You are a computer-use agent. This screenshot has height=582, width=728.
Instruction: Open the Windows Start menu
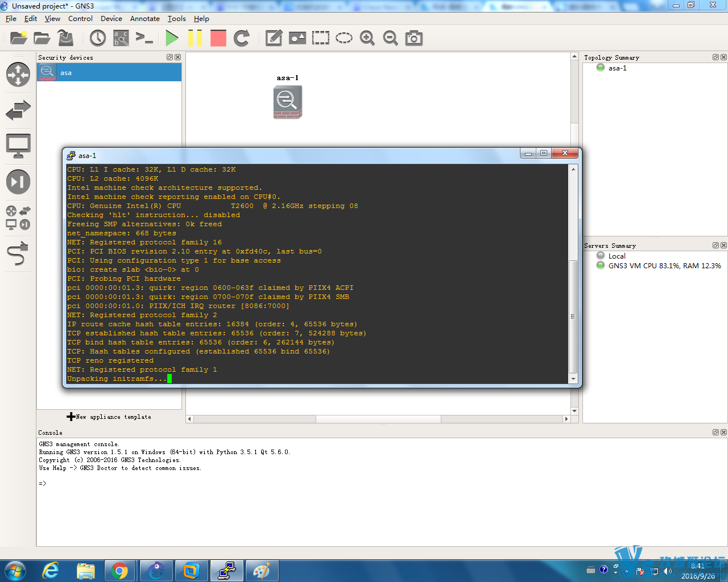click(15, 571)
